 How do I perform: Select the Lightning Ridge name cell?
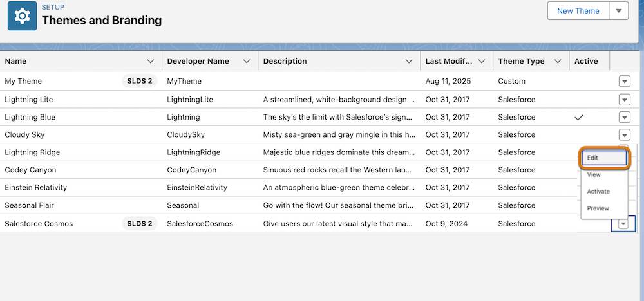pos(80,152)
